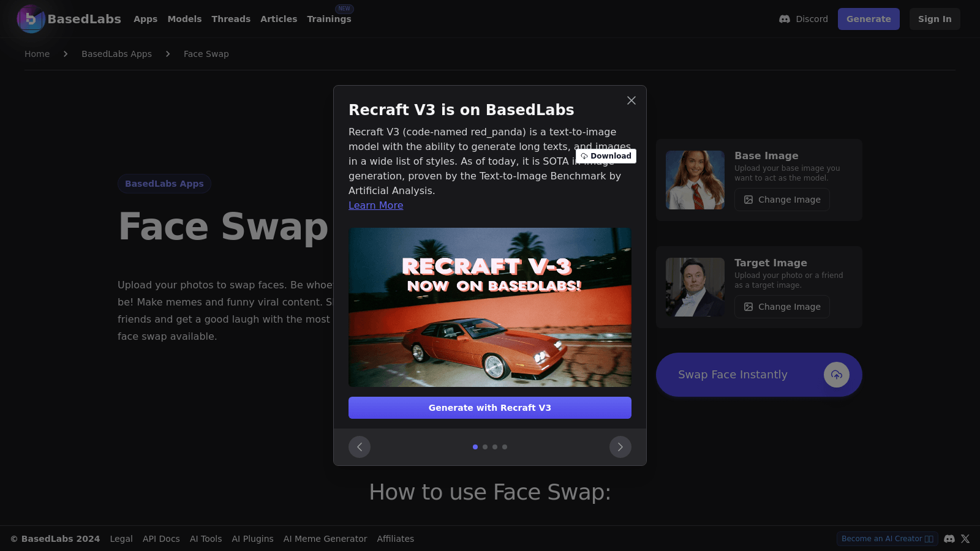
Task: Click the Sign In button
Action: [935, 19]
